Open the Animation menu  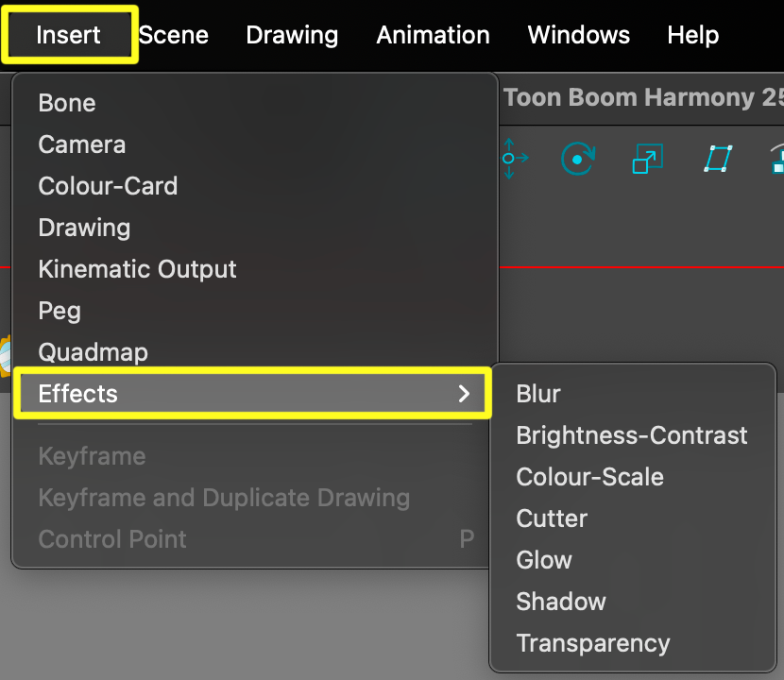pyautogui.click(x=433, y=35)
